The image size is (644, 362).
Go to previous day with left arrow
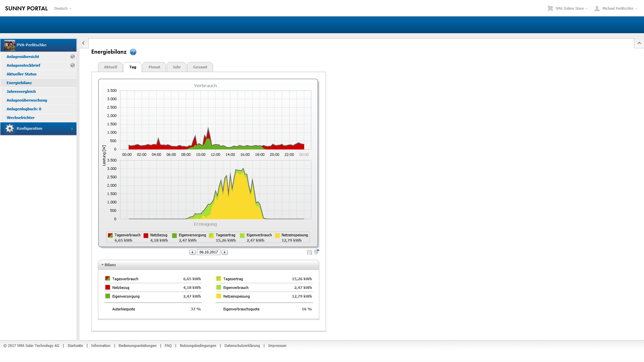pos(192,252)
